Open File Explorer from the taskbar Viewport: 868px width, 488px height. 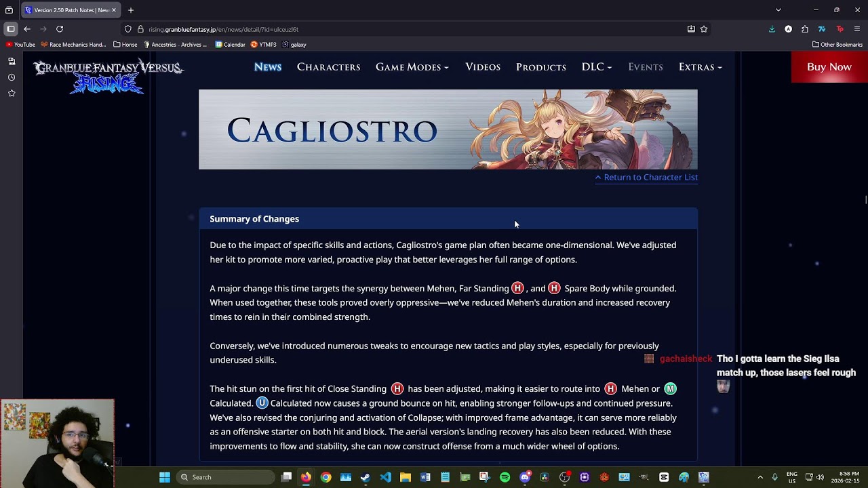coord(406,477)
